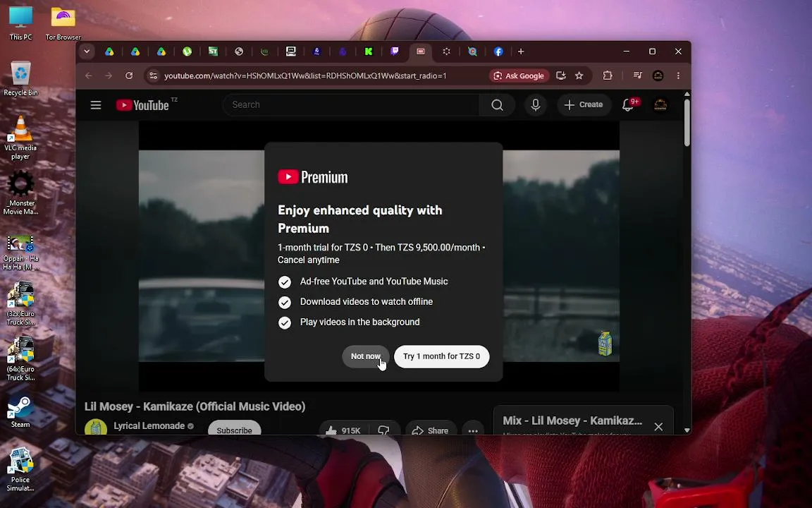Click Try 1 month for TZS 0
The height and width of the screenshot is (508, 812).
pyautogui.click(x=441, y=356)
